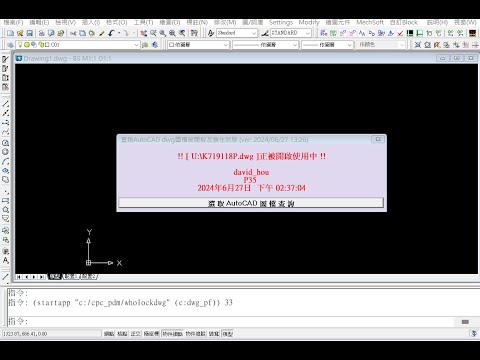This screenshot has height=360, width=480.
Task: Create a new drawing with New icon
Action: [x=10, y=33]
